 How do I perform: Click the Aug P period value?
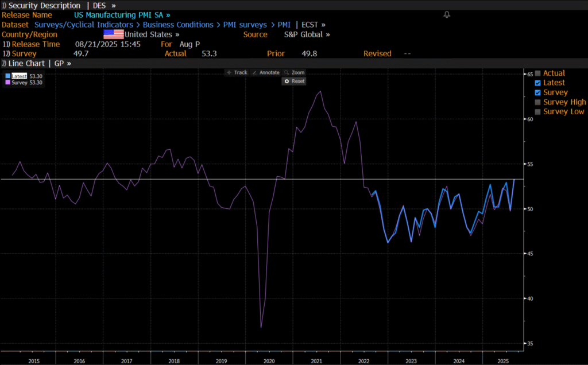189,44
